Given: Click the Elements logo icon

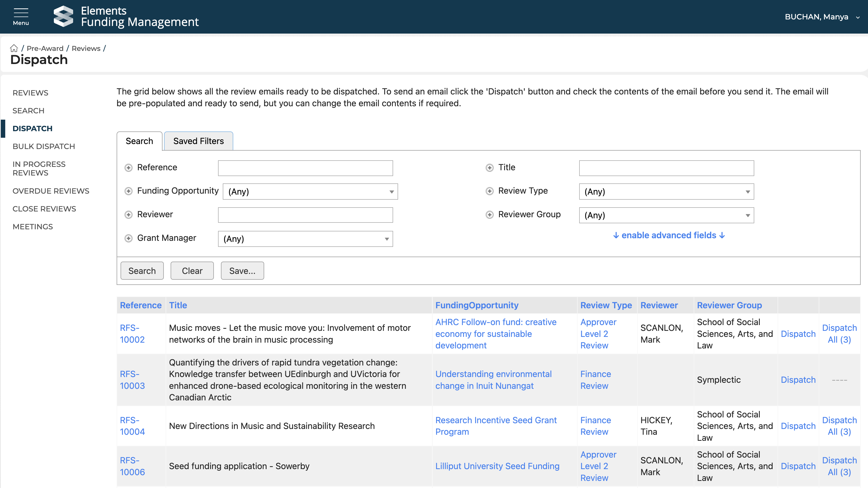Looking at the screenshot, I should tap(63, 16).
